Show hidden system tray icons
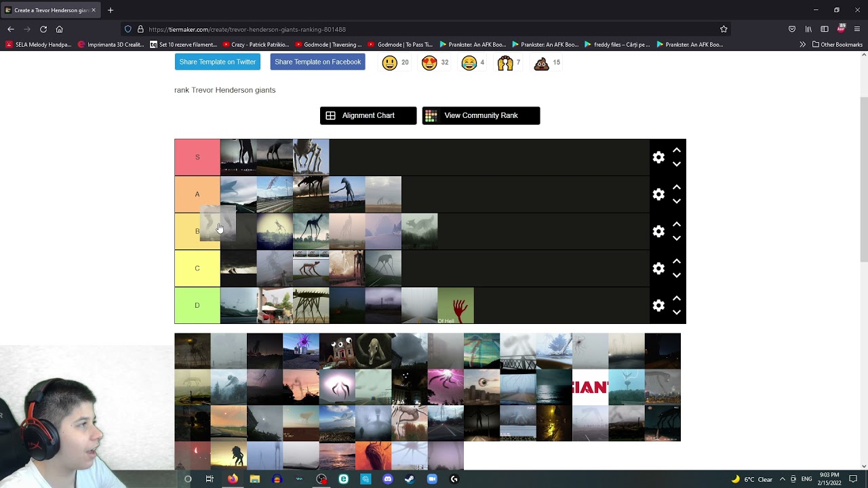 click(x=782, y=479)
